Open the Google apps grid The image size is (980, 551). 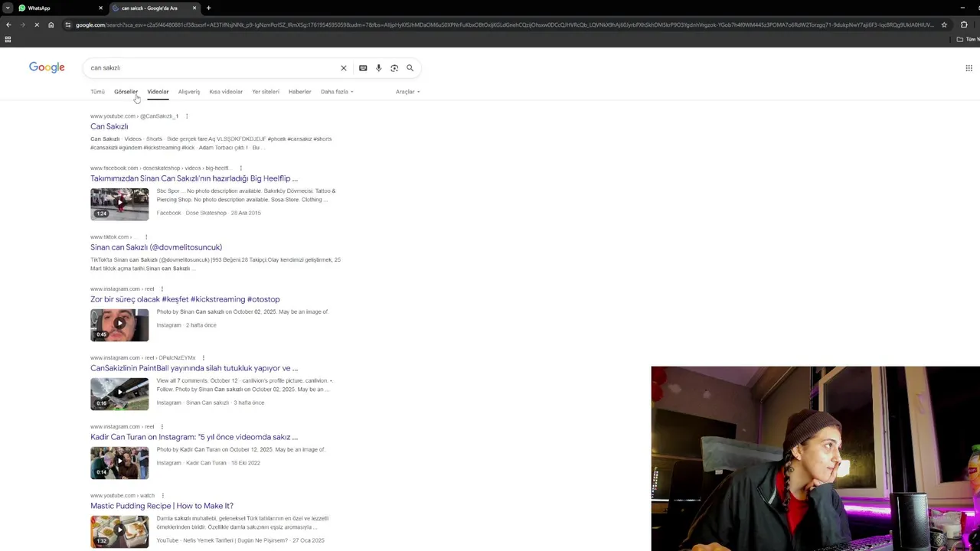[969, 68]
